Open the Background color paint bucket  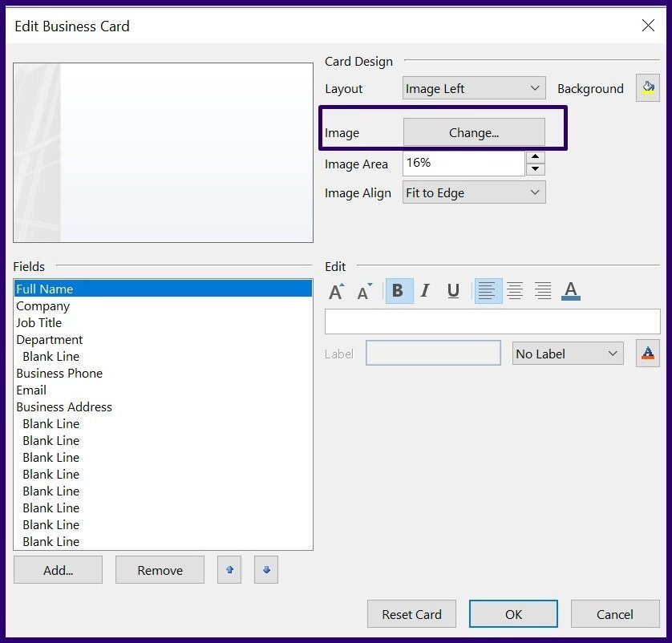647,88
